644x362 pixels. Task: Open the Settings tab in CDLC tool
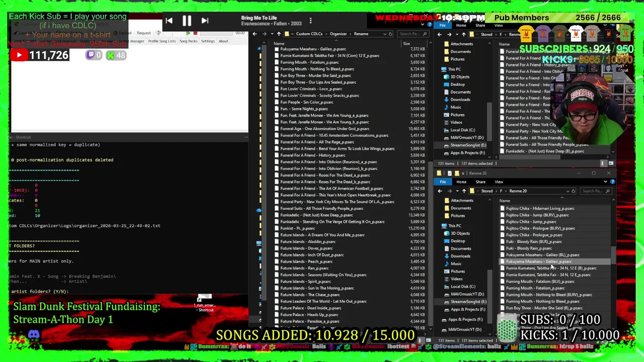pyautogui.click(x=208, y=41)
